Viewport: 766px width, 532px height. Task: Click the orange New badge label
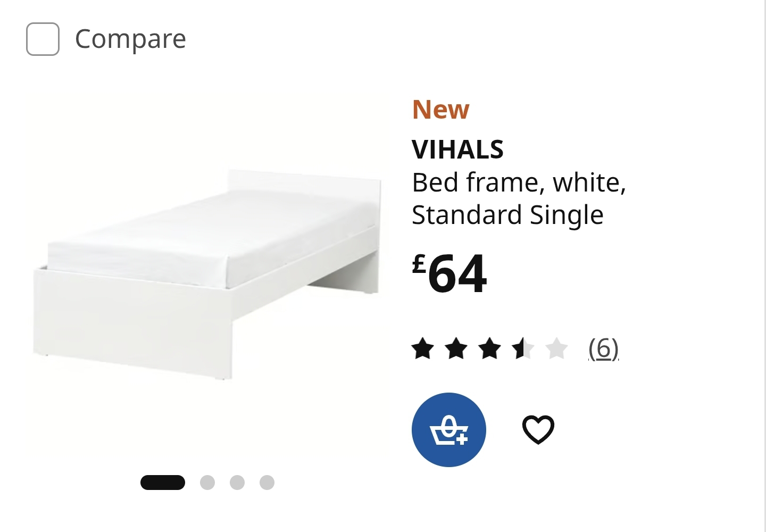coord(441,110)
